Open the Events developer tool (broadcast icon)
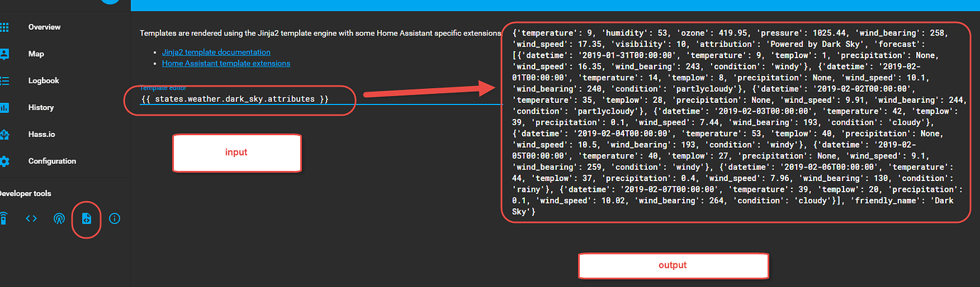The image size is (980, 287). (59, 219)
